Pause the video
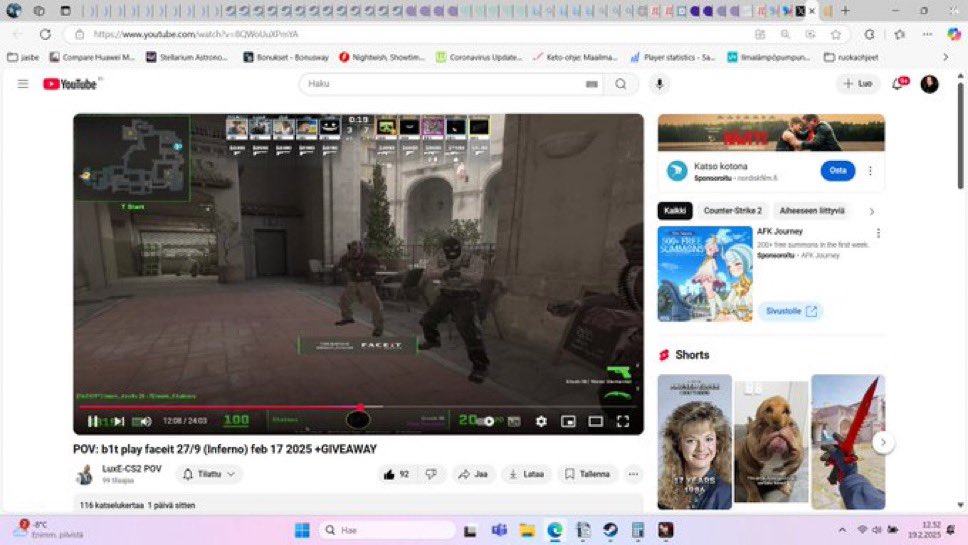The image size is (968, 545). pyautogui.click(x=93, y=421)
